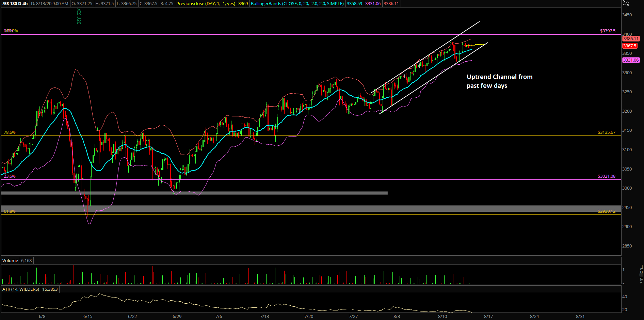Click the close price C: 3367.5
The width and height of the screenshot is (644, 320).
[x=148, y=4]
